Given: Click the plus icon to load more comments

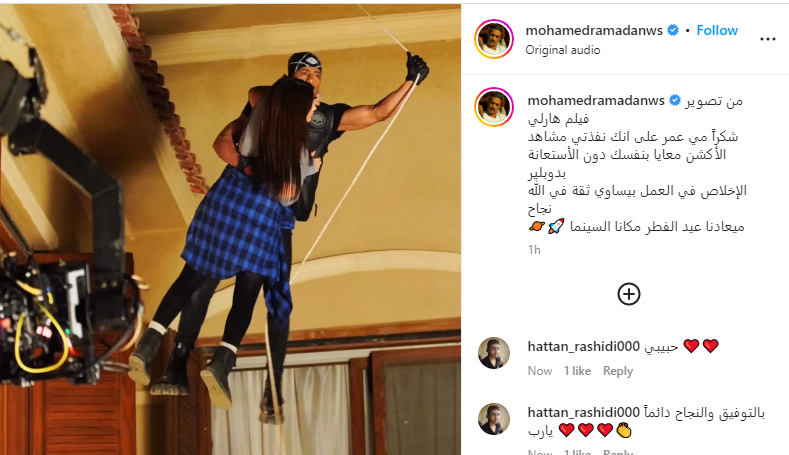Looking at the screenshot, I should click(628, 294).
